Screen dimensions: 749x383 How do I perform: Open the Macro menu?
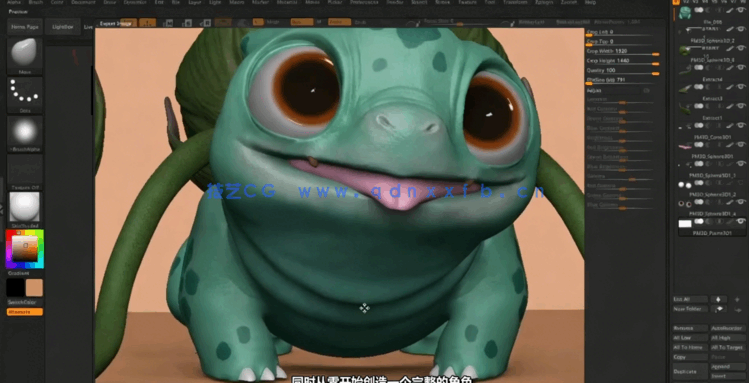(x=236, y=2)
